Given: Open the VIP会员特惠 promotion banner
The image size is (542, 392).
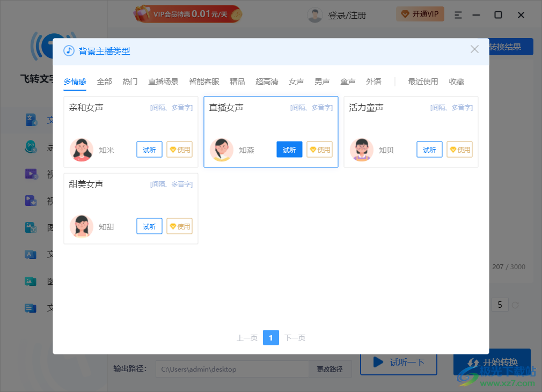Looking at the screenshot, I should coord(187,14).
